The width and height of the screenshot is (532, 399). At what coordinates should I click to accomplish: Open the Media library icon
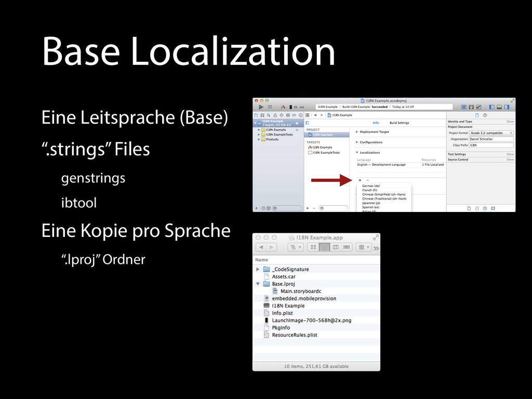[493, 208]
